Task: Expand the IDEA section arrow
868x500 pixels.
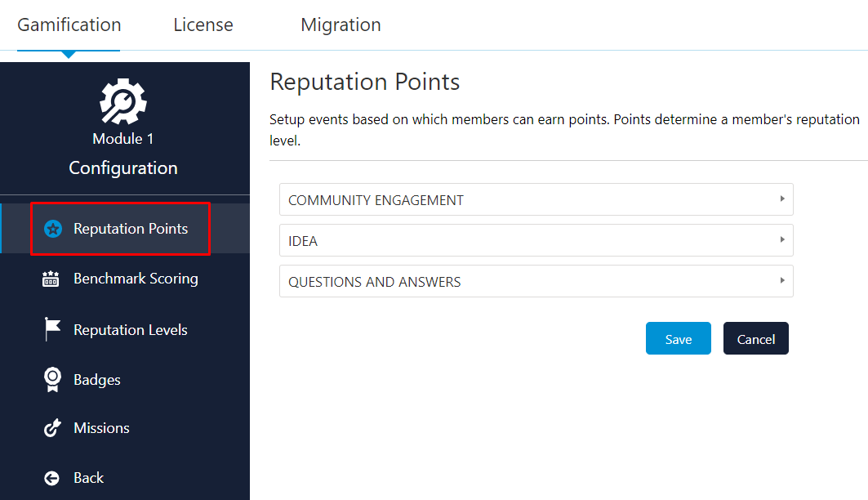Action: pyautogui.click(x=782, y=239)
